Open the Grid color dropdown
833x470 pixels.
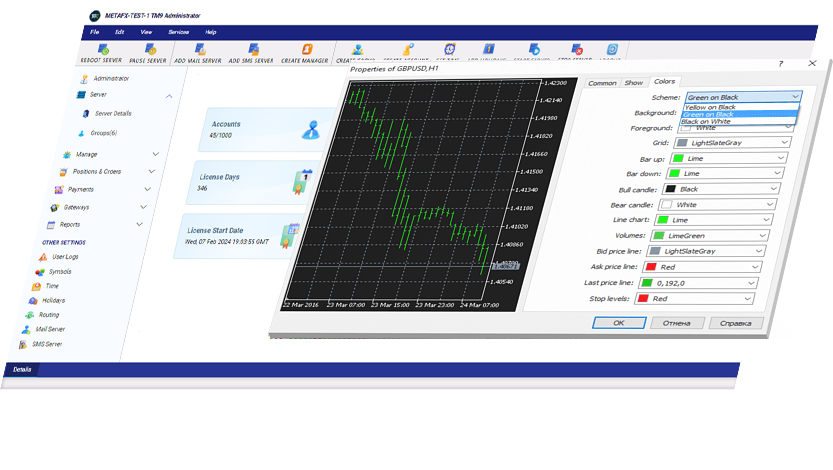(732, 143)
